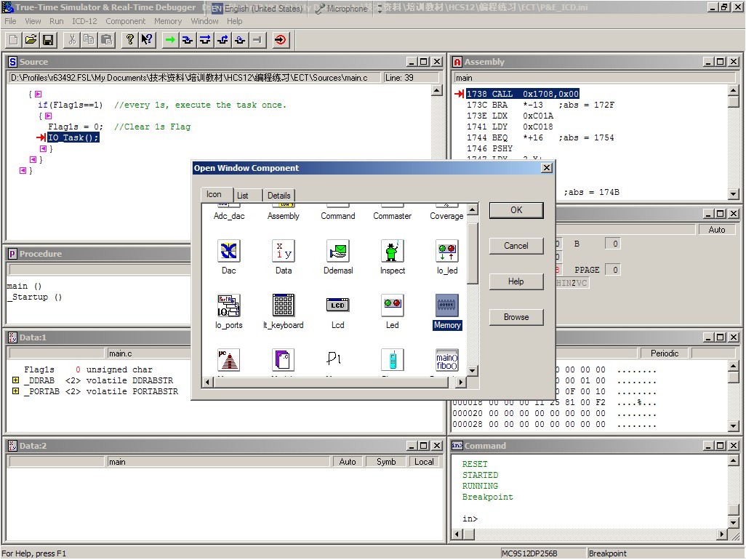Select the It_keyboard component icon
746x560 pixels.
(284, 305)
